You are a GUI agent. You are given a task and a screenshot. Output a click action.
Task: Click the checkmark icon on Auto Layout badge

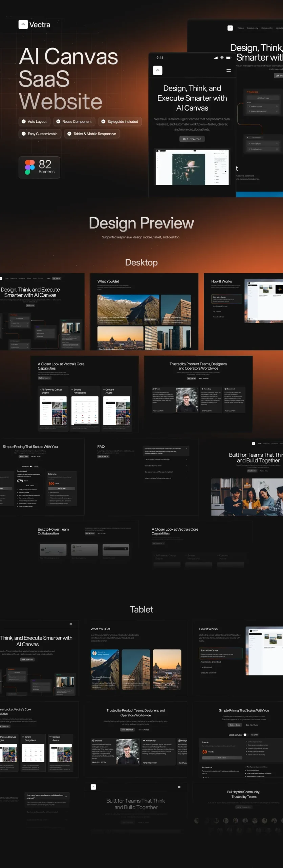pos(24,122)
